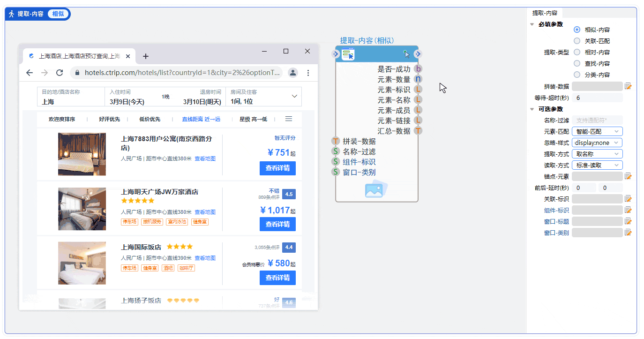Click the orange T port of 汇总-数据
The height and width of the screenshot is (339, 644).
click(417, 130)
